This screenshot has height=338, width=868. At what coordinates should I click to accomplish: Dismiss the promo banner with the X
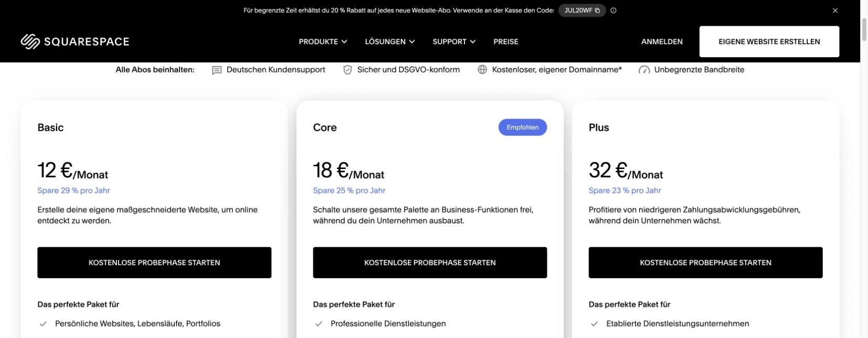coord(835,10)
